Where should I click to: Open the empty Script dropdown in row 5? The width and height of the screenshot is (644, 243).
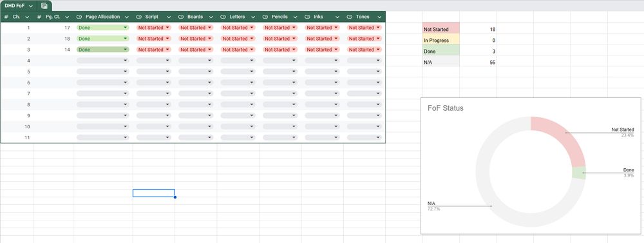tap(154, 72)
